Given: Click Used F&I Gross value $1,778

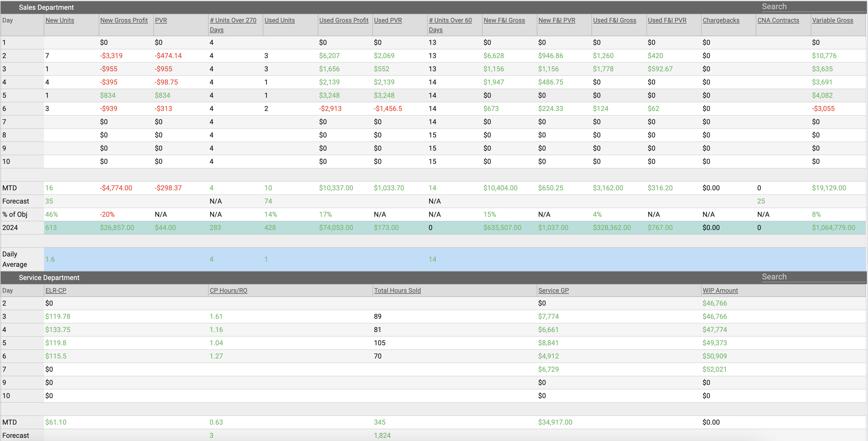Looking at the screenshot, I should click(x=603, y=69).
